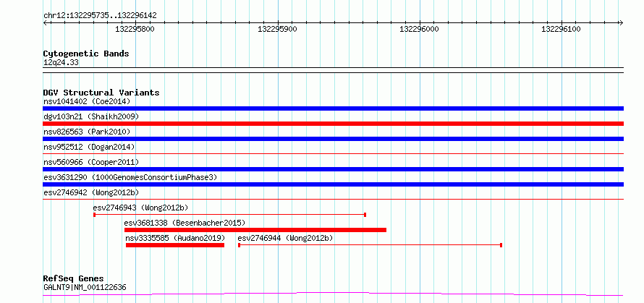
Task: Click the GALNT9|NM_001122636 gene label
Action: point(85,287)
